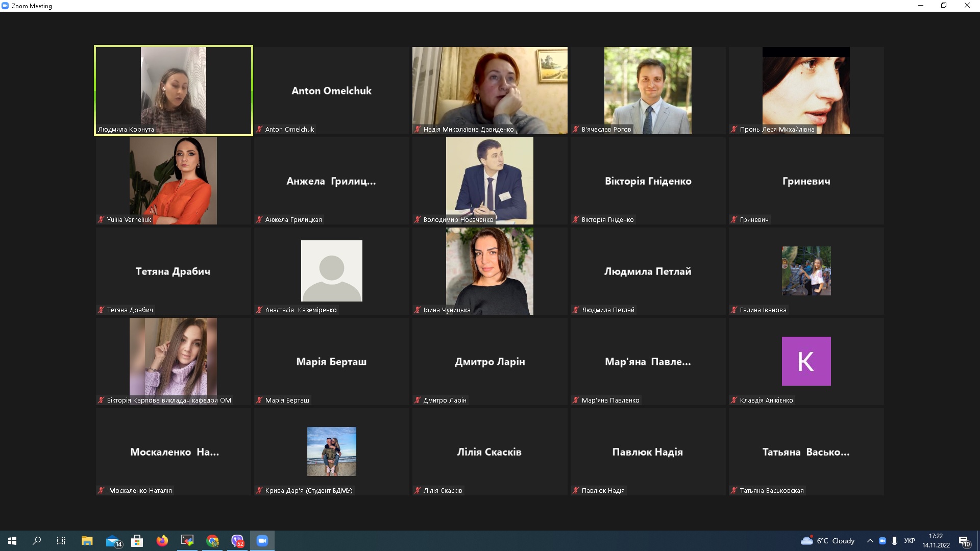The width and height of the screenshot is (980, 551).
Task: Open Mail app with 14 badge
Action: [113, 541]
